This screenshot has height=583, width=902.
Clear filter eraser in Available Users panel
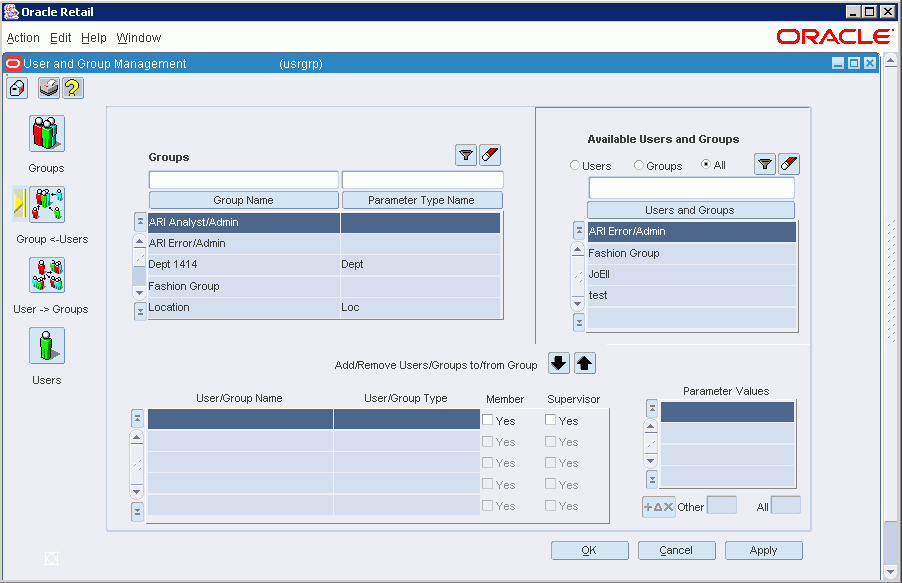click(789, 164)
